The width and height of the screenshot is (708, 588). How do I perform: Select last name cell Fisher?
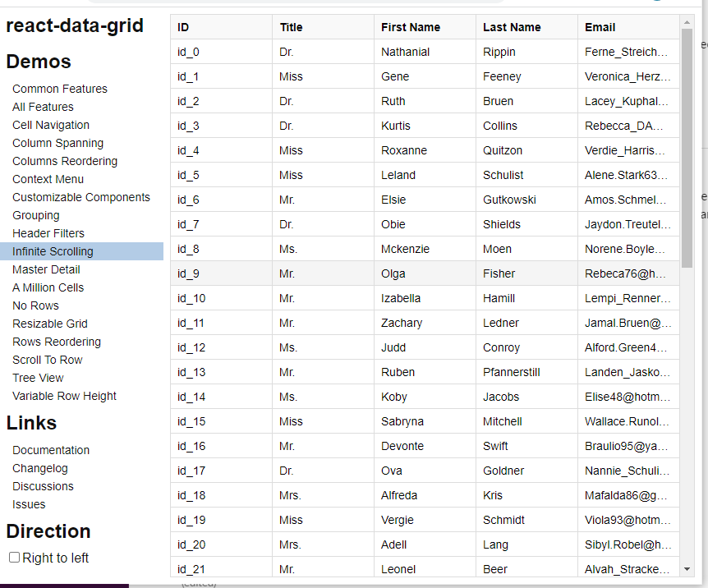point(527,273)
